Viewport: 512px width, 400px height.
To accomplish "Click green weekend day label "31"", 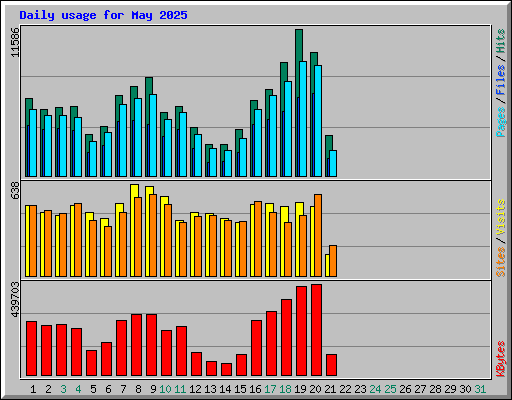I will [480, 389].
